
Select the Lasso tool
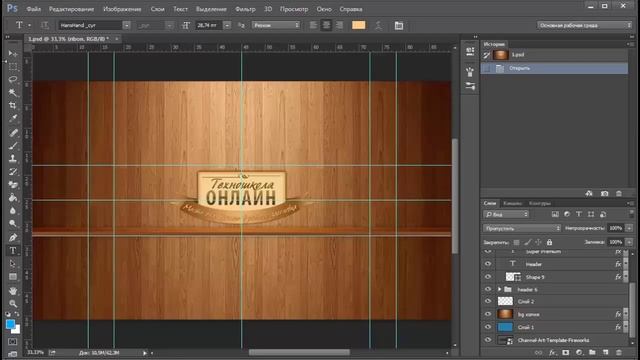coord(13,80)
